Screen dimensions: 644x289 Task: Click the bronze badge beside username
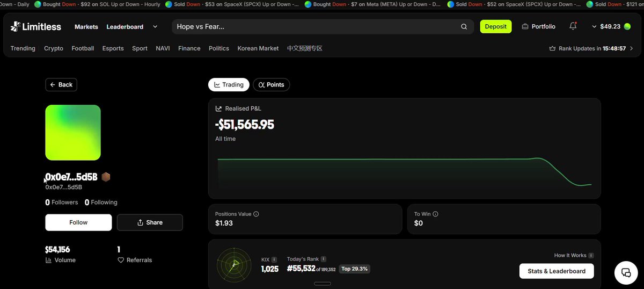click(x=106, y=177)
